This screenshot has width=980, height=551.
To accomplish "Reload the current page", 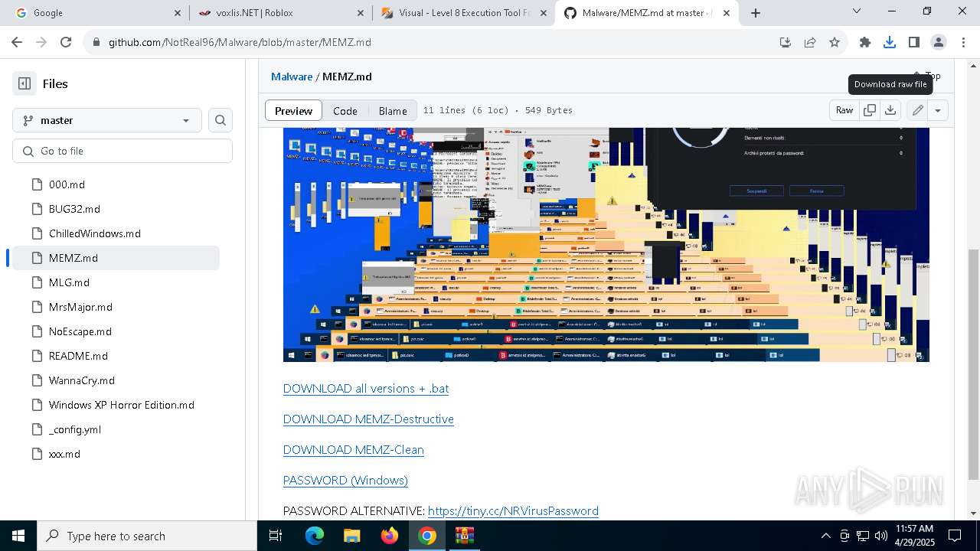I will pyautogui.click(x=66, y=43).
